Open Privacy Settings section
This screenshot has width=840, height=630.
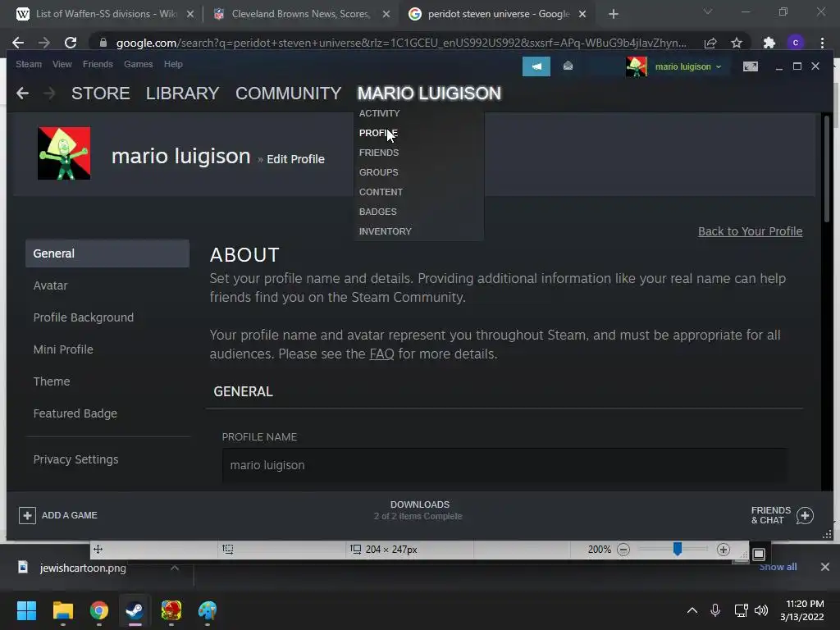107,459
